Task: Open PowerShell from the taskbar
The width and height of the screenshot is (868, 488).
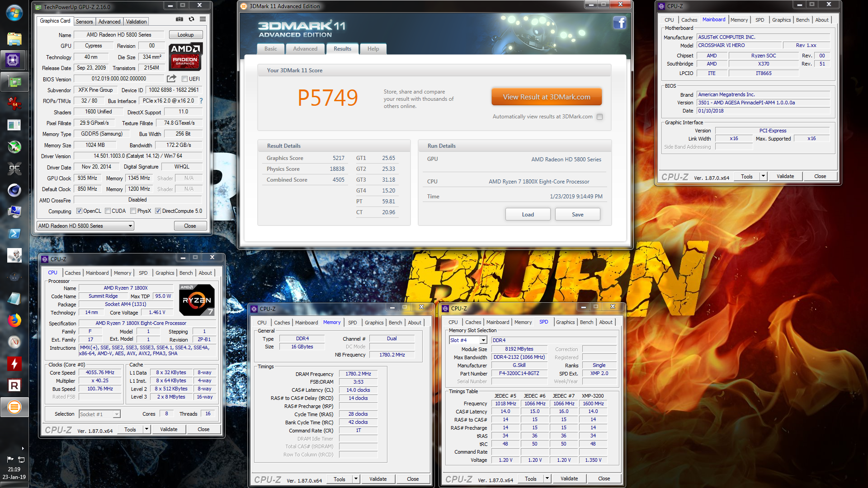Action: pos(14,234)
